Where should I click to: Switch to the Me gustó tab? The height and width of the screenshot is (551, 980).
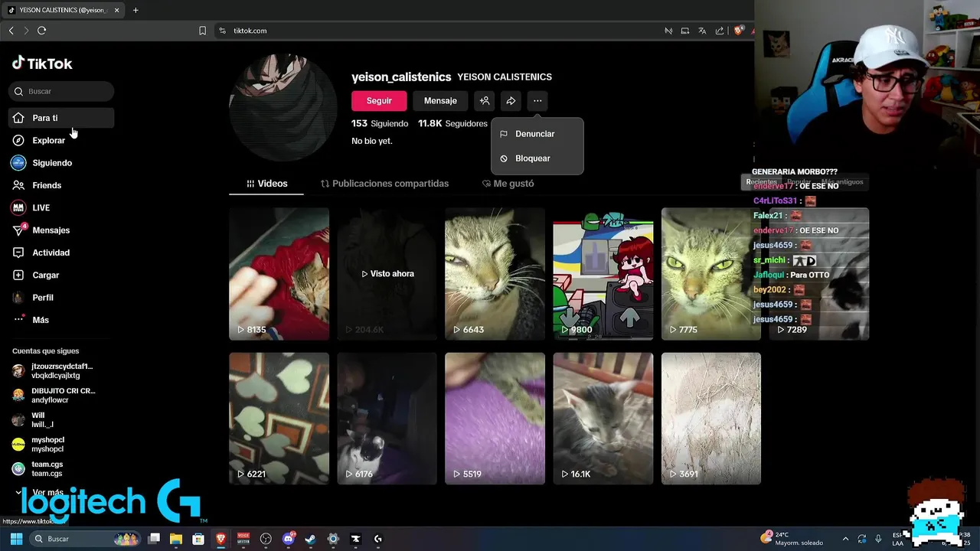point(508,184)
